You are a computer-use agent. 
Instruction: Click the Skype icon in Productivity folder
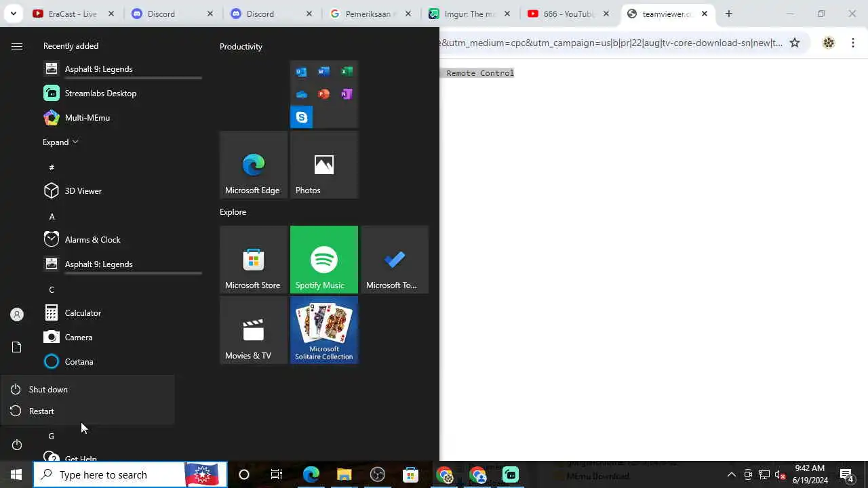click(x=302, y=117)
